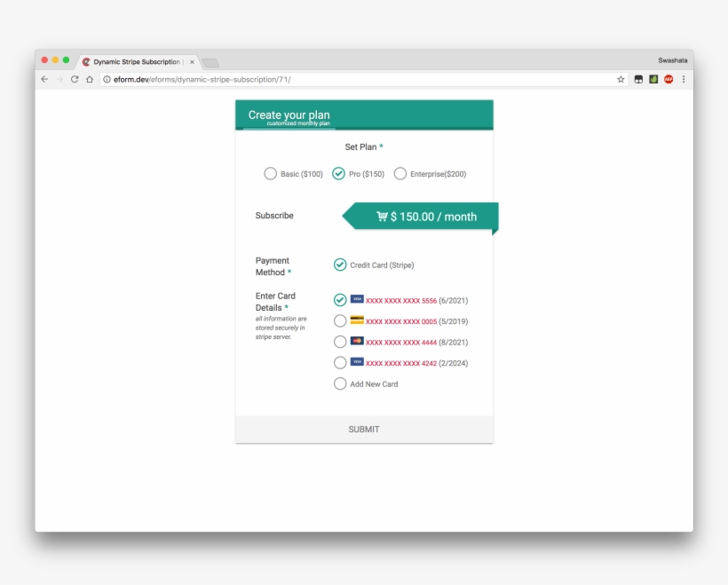Choose the Enterprise($200) plan option
Screen dimensions: 728x585
[400, 174]
